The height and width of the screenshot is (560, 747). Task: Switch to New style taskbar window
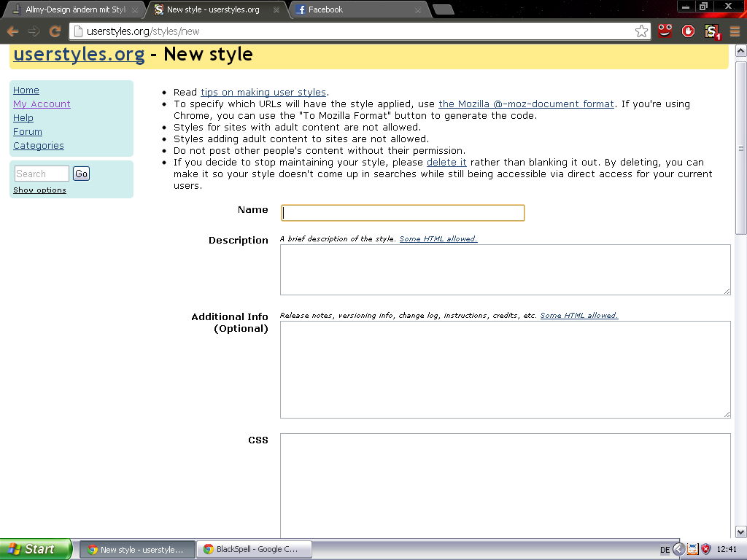pyautogui.click(x=137, y=550)
